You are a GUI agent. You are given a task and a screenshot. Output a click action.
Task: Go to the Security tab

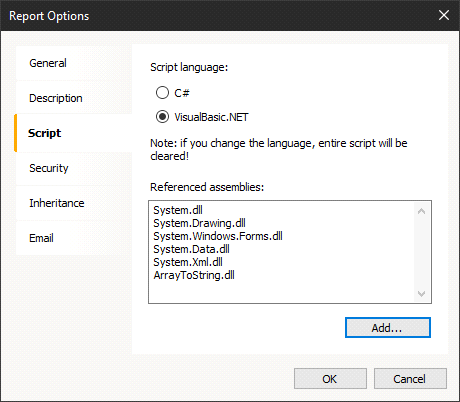point(74,168)
